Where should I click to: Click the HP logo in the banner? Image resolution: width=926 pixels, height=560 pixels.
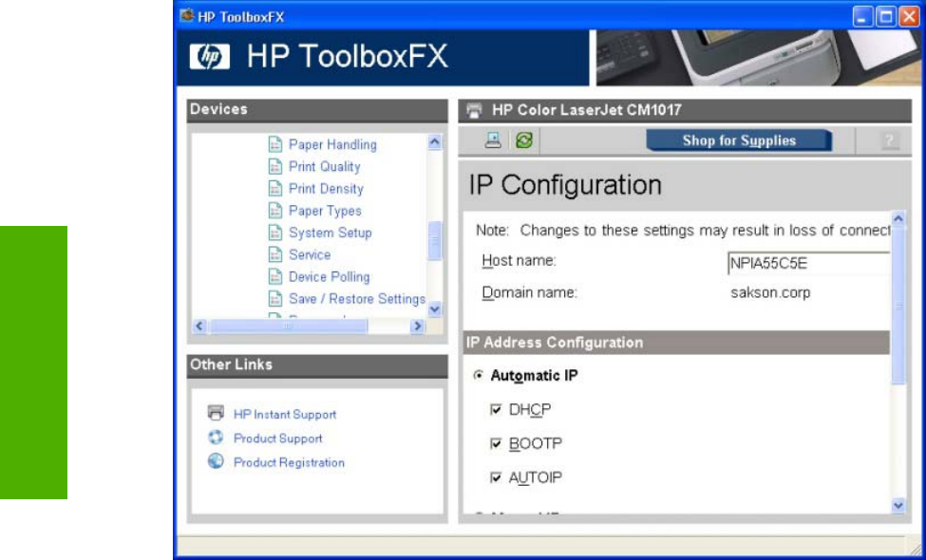coord(209,58)
